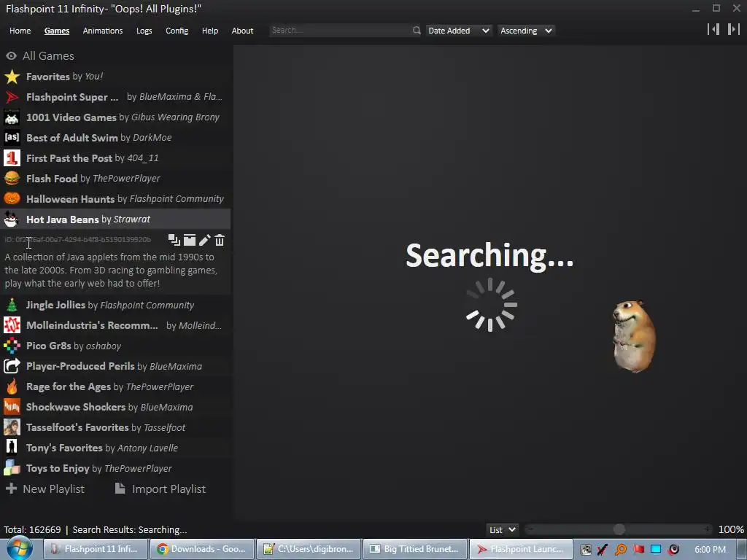Duplicate the Hot Java Beans playlist

(x=174, y=240)
